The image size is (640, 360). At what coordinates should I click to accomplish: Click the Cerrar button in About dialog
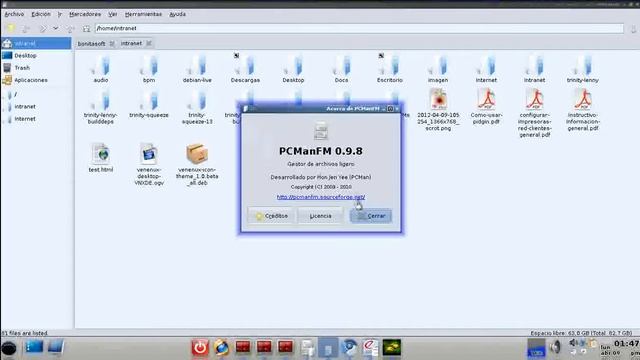(x=371, y=216)
